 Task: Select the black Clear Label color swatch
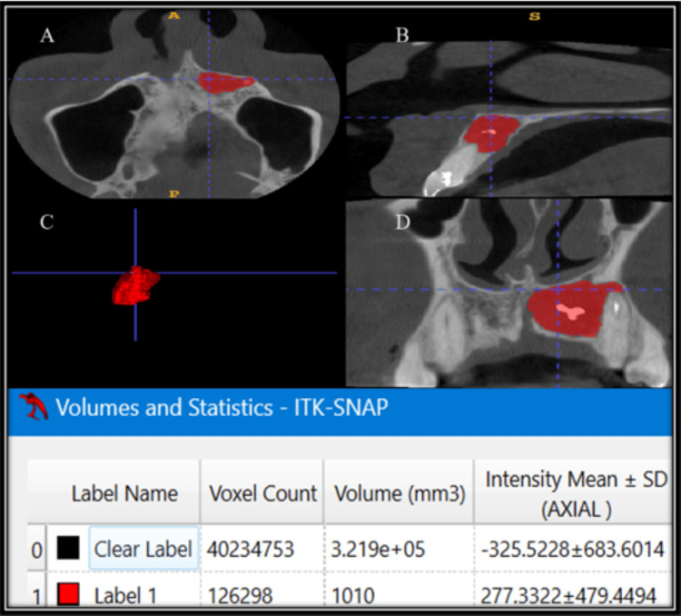pyautogui.click(x=68, y=548)
